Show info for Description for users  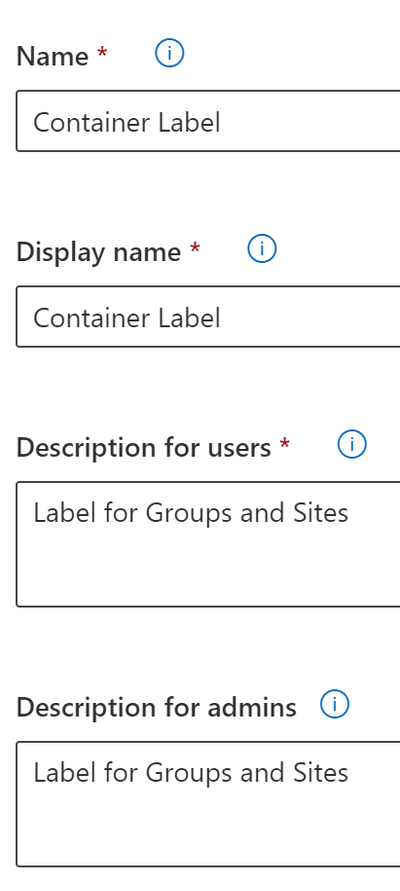(x=352, y=444)
